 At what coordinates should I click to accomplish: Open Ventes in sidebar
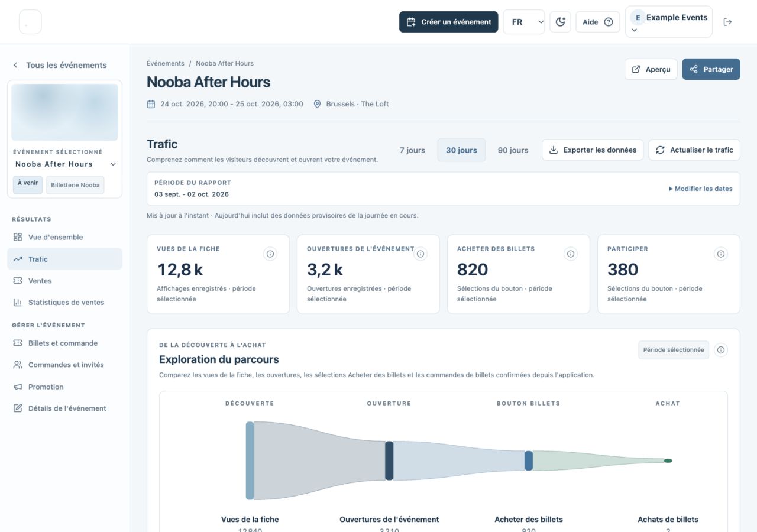tap(65, 281)
